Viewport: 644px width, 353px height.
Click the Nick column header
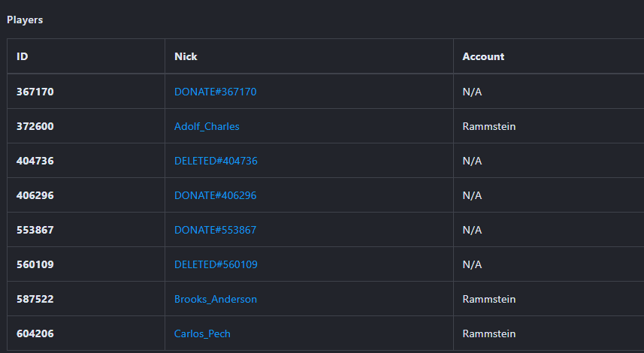click(186, 56)
